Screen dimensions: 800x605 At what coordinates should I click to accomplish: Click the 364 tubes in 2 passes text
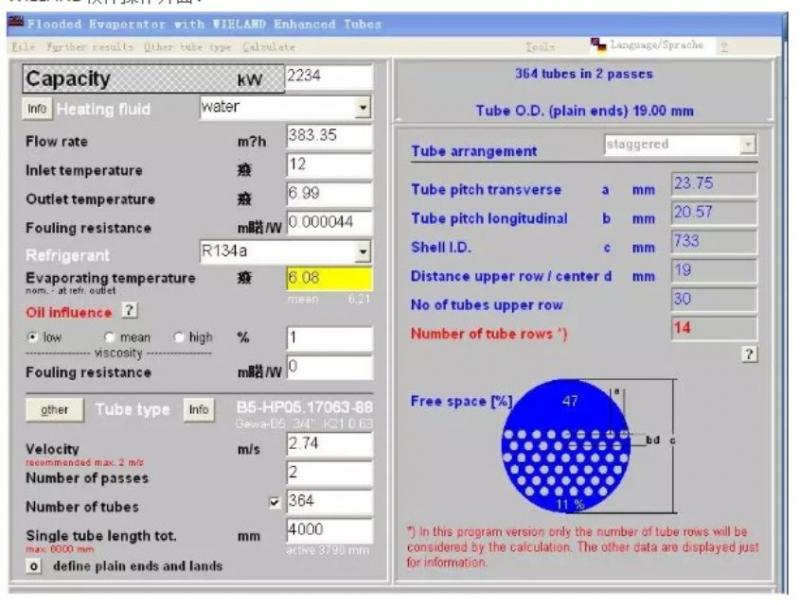[x=584, y=74]
